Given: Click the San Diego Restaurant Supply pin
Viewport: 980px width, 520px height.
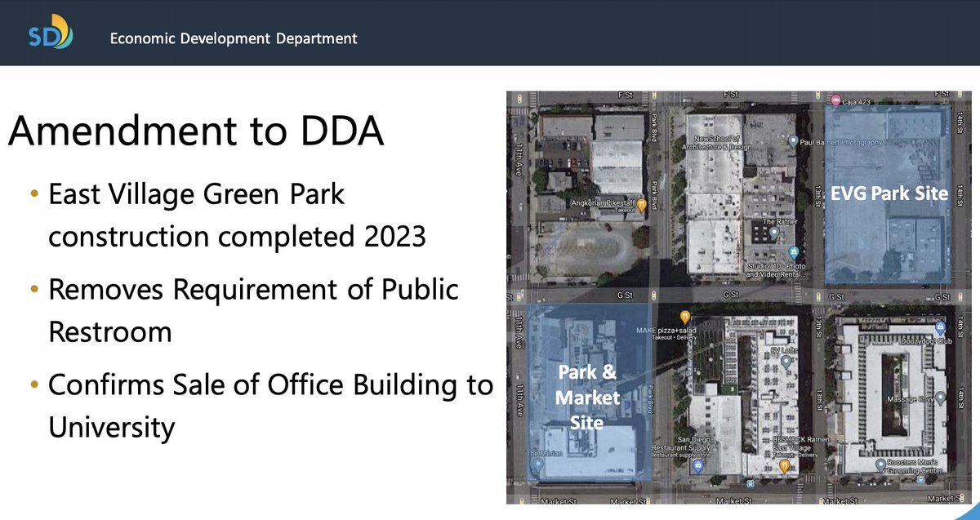Looking at the screenshot, I should pos(697,467).
